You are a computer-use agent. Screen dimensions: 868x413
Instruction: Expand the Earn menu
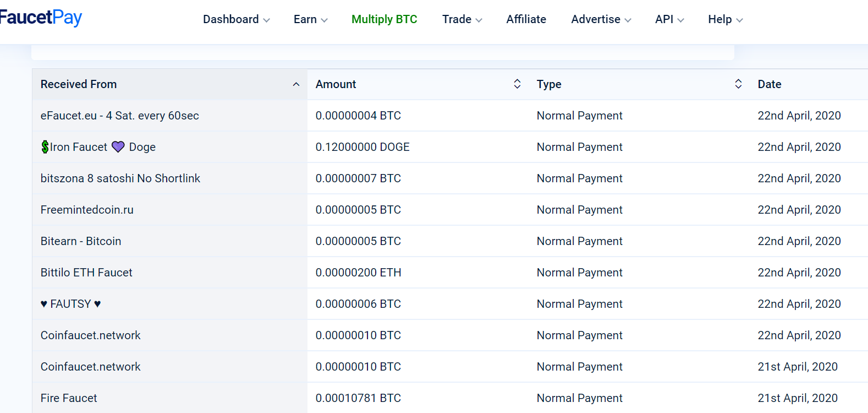(x=311, y=19)
